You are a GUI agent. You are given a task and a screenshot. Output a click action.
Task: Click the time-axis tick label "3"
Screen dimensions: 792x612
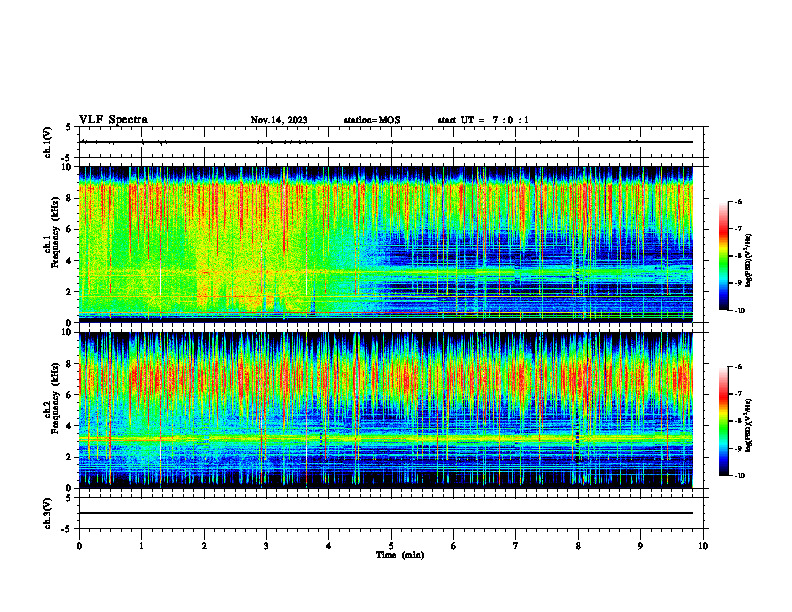(x=266, y=546)
